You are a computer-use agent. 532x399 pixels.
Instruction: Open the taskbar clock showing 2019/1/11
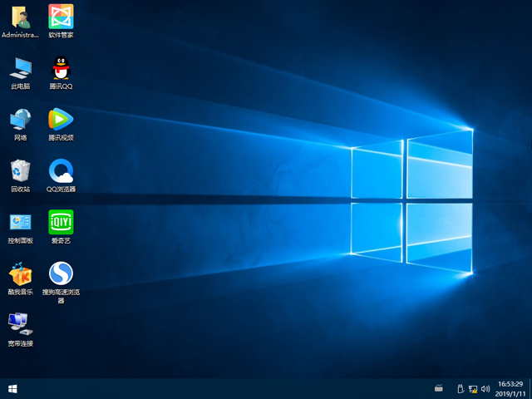pos(510,388)
